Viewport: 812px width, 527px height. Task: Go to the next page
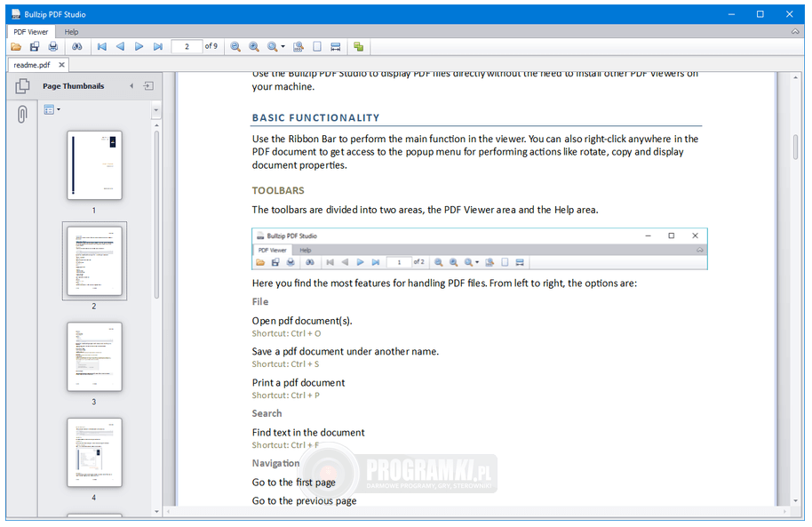(x=139, y=46)
